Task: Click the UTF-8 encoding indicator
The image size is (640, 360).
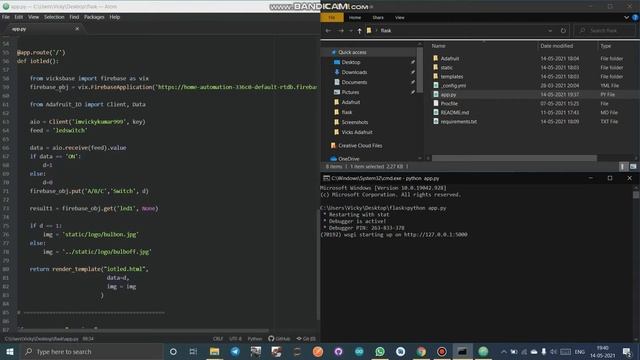Action: point(235,339)
